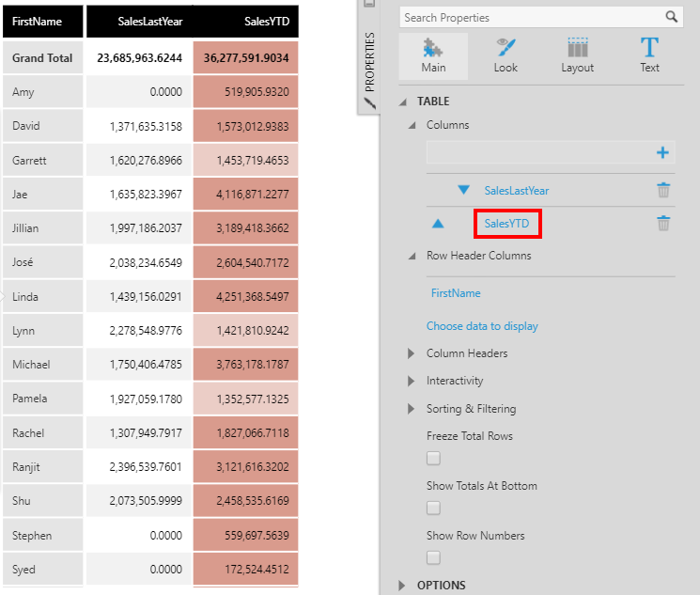Select the Ranjit row header

(43, 466)
